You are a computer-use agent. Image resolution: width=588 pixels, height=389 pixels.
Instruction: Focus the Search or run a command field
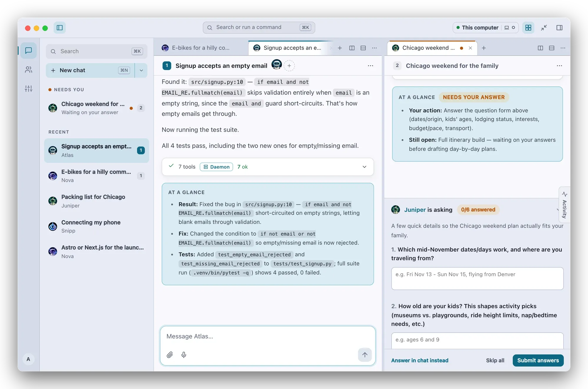coord(259,28)
